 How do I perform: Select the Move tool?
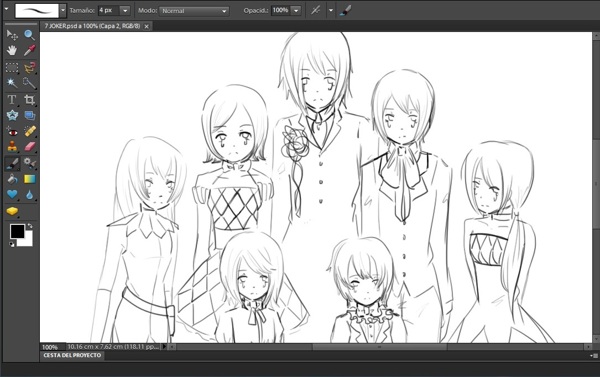point(12,35)
